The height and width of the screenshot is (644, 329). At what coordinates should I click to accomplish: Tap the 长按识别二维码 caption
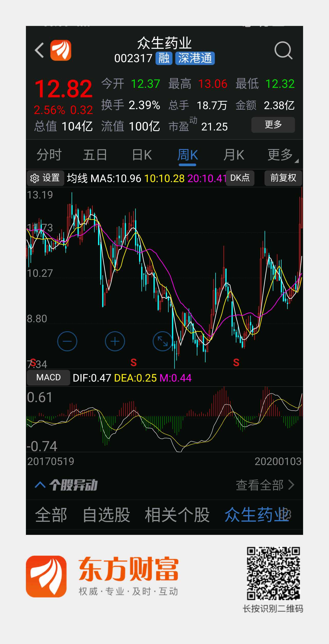(x=273, y=609)
